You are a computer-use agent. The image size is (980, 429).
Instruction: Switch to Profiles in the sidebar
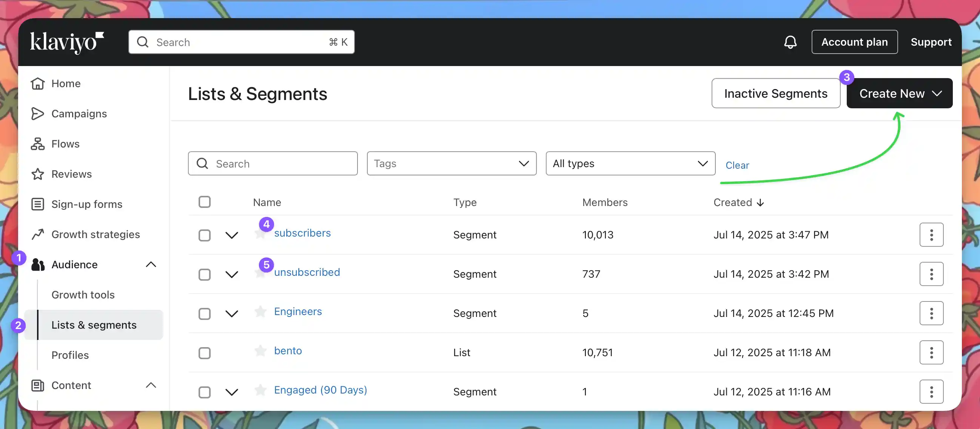pos(70,355)
